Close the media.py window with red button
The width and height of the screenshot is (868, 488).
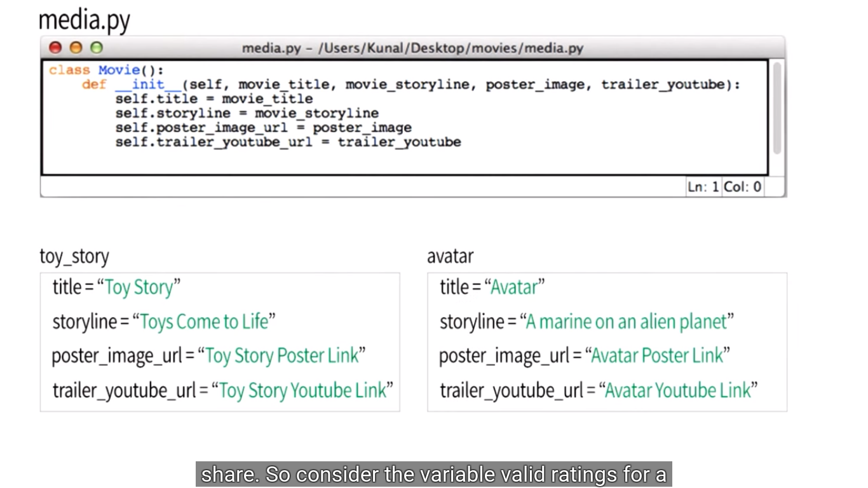pyautogui.click(x=55, y=48)
